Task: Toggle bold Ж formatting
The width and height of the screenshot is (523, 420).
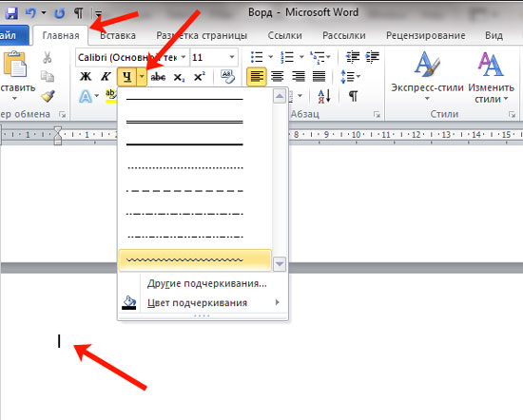Action: (86, 77)
